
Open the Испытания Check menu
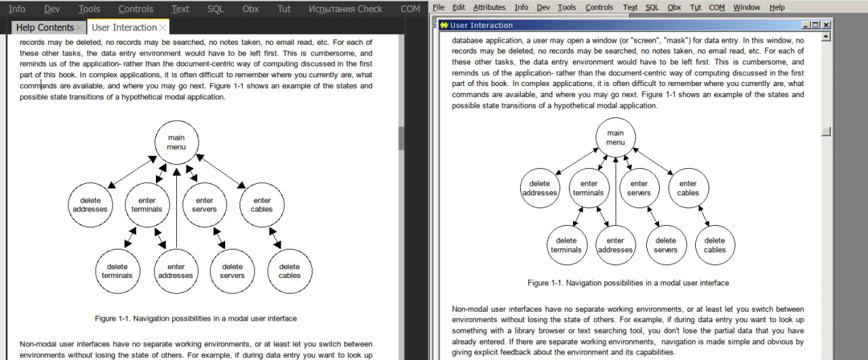(345, 9)
